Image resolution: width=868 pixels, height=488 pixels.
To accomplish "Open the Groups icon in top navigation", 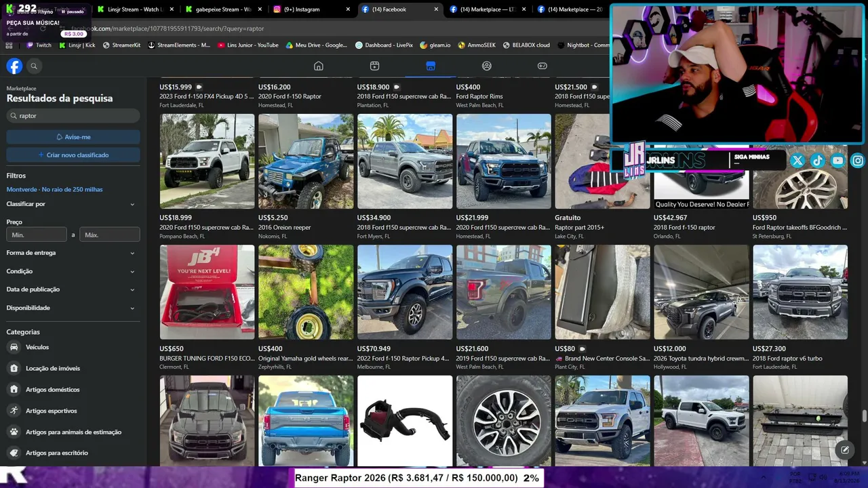I will pyautogui.click(x=486, y=66).
